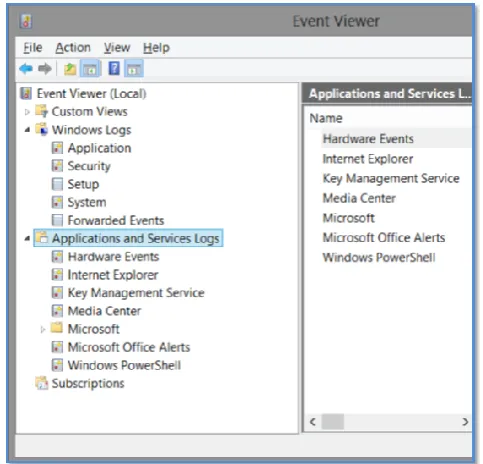The width and height of the screenshot is (483, 464).
Task: Click the Media Center tree log icon
Action: [x=57, y=311]
